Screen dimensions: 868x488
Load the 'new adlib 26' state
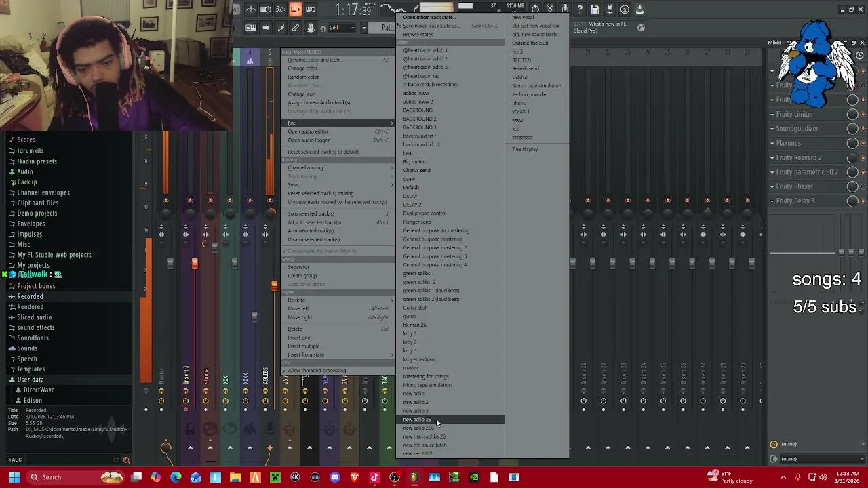tap(450, 420)
